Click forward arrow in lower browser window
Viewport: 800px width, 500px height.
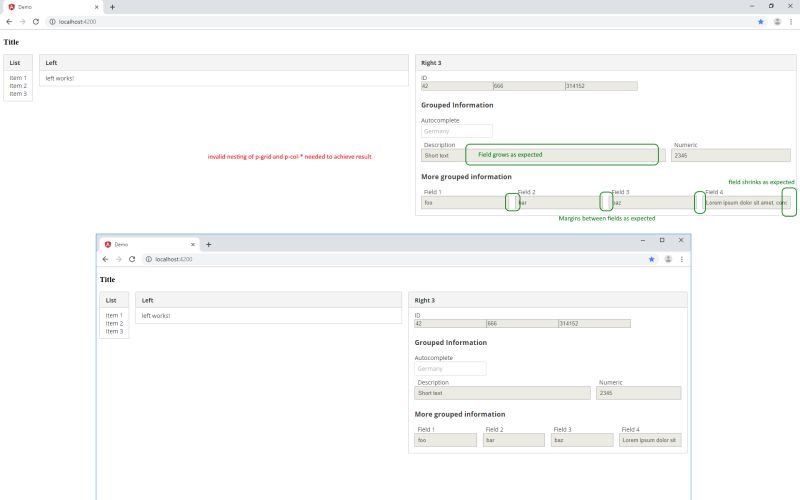tap(119, 259)
